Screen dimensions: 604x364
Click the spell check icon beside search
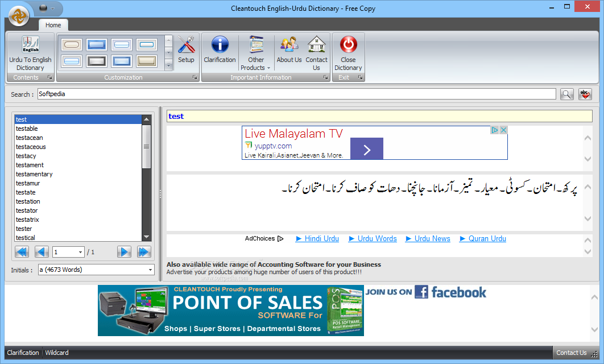(x=585, y=94)
